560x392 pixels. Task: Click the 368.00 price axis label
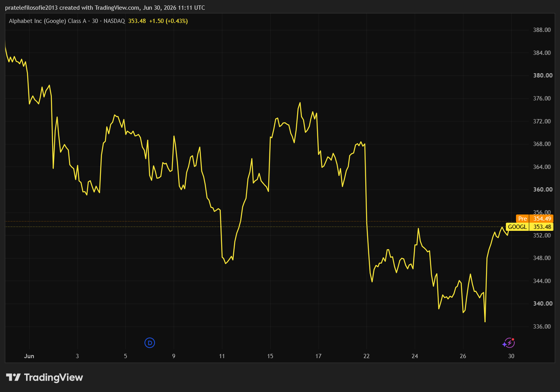coord(542,144)
